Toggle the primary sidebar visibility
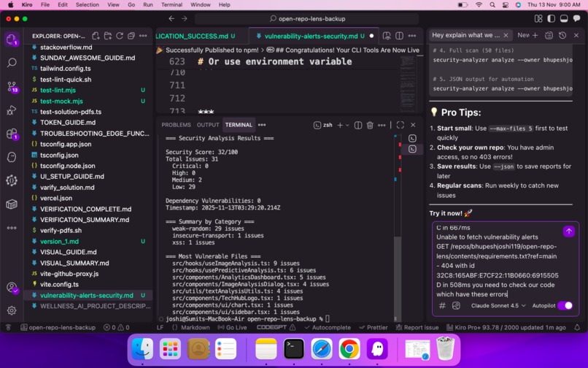Image resolution: width=588 pixels, height=368 pixels. [x=551, y=19]
